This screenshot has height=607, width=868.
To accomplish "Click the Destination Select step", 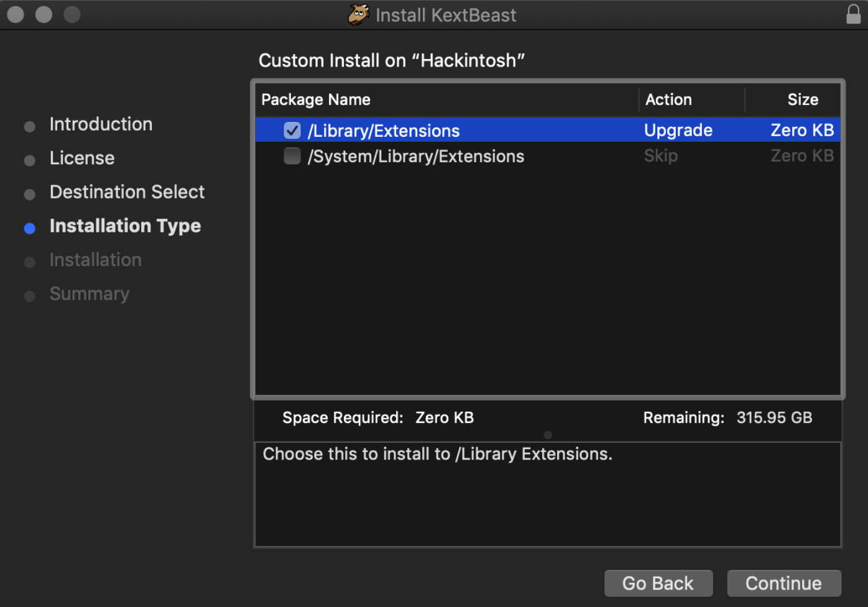I will pyautogui.click(x=127, y=192).
